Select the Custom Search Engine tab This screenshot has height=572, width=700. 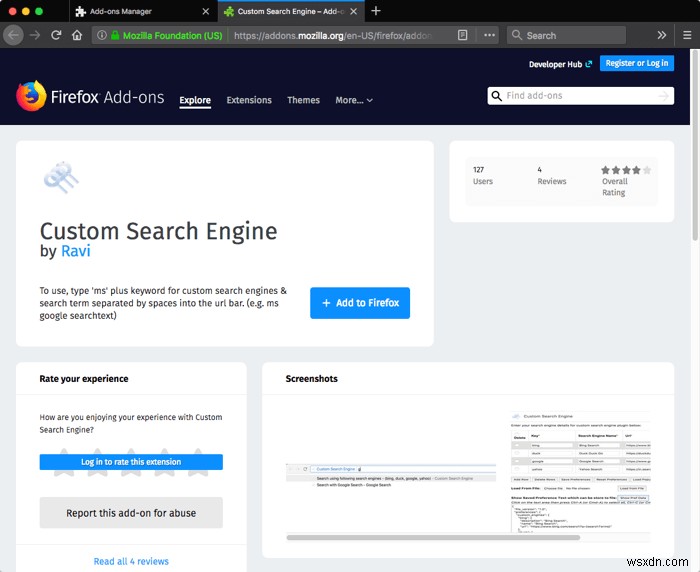pos(291,11)
